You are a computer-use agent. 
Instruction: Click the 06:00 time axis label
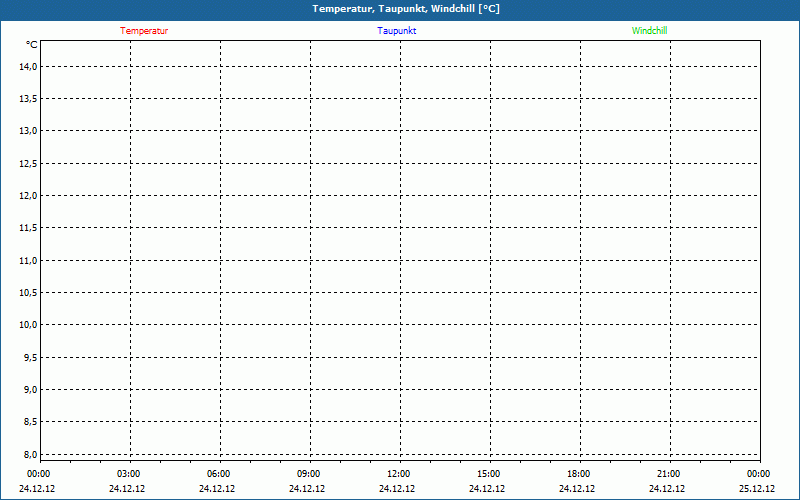pyautogui.click(x=218, y=474)
